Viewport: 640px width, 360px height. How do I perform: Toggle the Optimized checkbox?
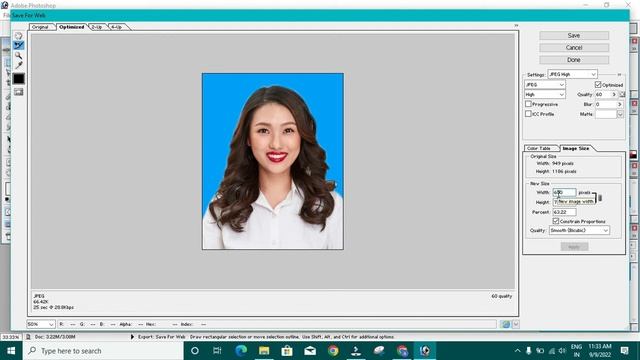598,84
